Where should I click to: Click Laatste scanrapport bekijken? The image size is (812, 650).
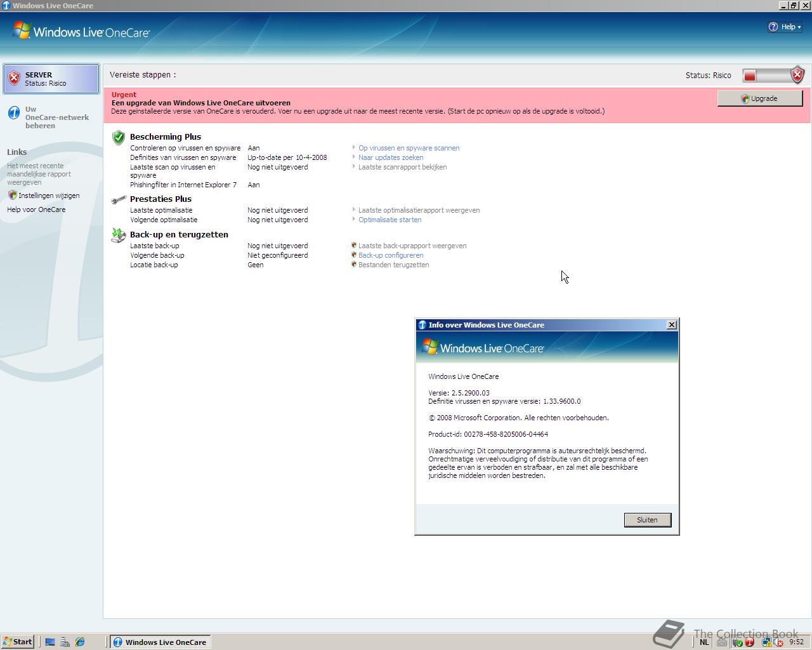click(402, 167)
